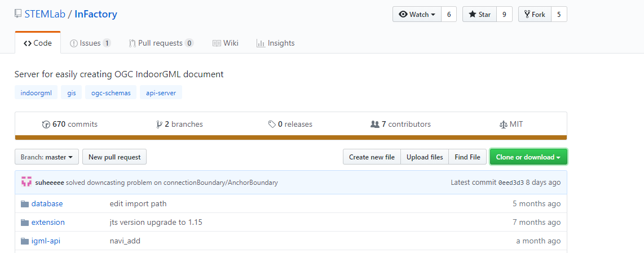Open the Watch notifications dropdown
This screenshot has width=644, height=253.
[x=417, y=15]
